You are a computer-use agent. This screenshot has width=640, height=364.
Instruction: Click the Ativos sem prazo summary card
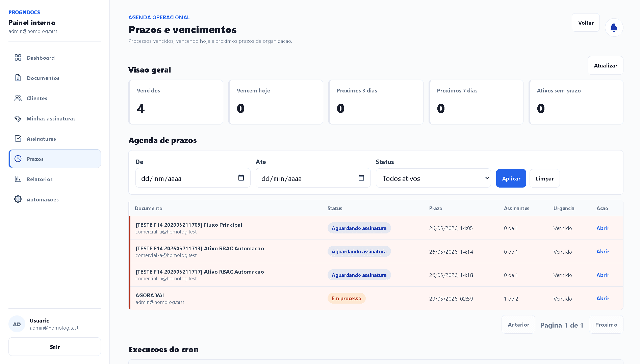576,102
